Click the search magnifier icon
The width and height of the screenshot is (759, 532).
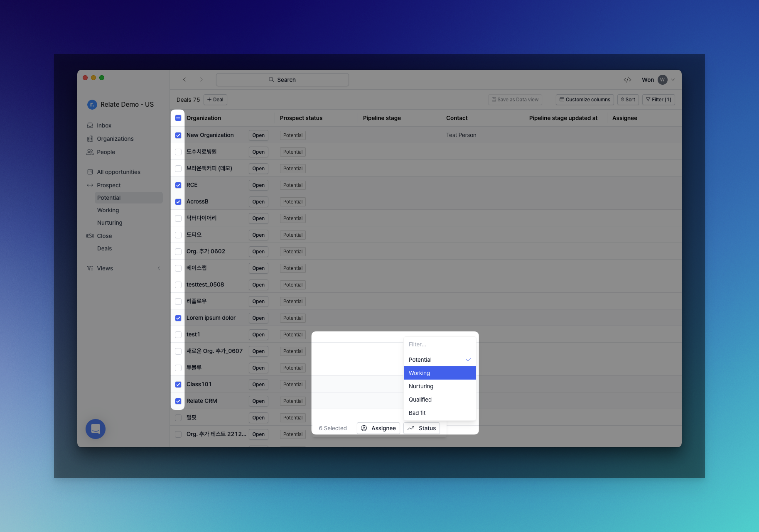271,80
